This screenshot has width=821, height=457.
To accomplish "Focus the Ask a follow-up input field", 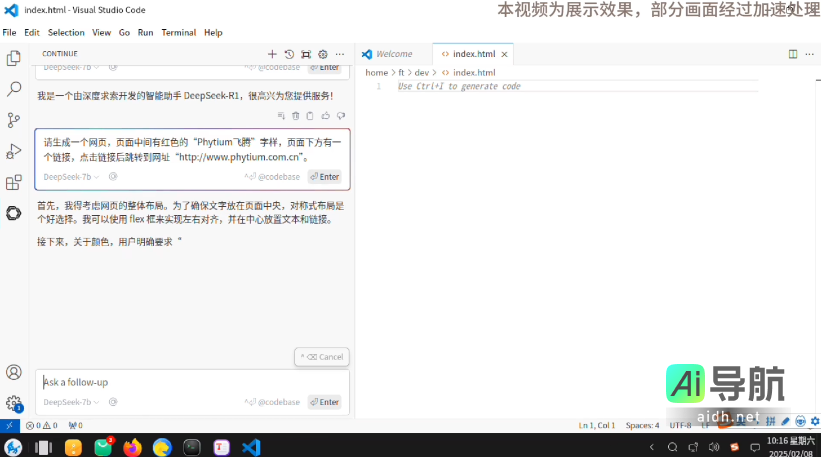I will pyautogui.click(x=192, y=382).
